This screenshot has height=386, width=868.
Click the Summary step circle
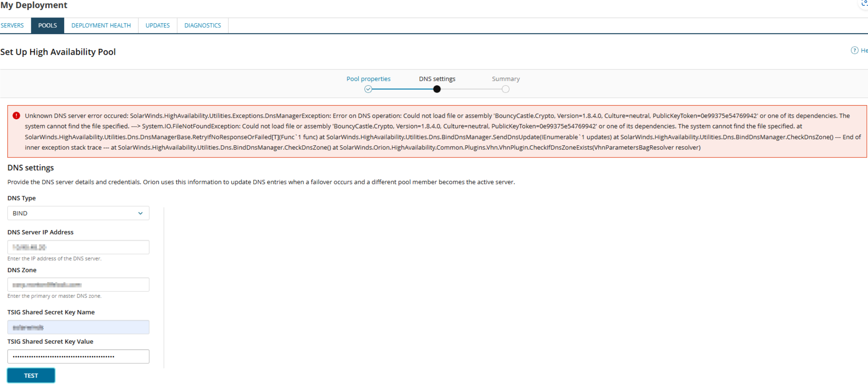coord(506,89)
